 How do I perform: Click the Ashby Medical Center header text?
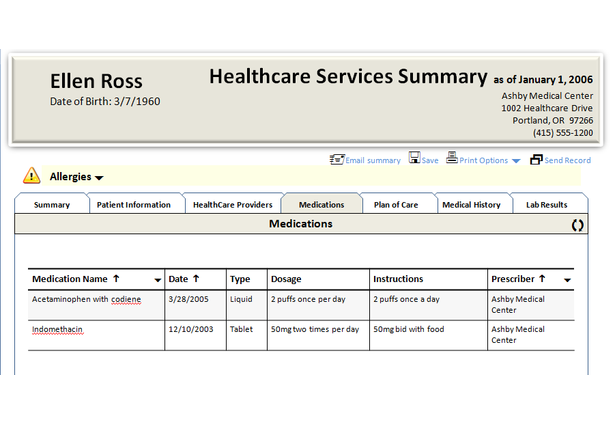(547, 96)
